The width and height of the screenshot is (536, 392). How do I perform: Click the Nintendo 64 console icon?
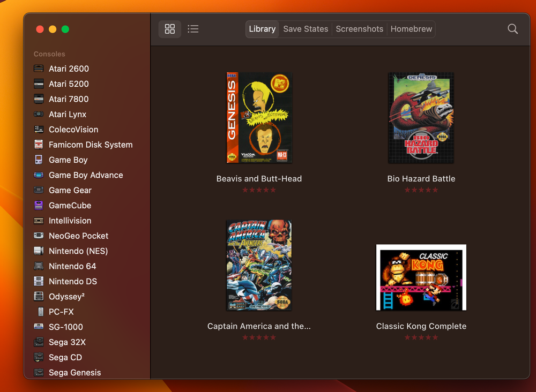(x=39, y=266)
